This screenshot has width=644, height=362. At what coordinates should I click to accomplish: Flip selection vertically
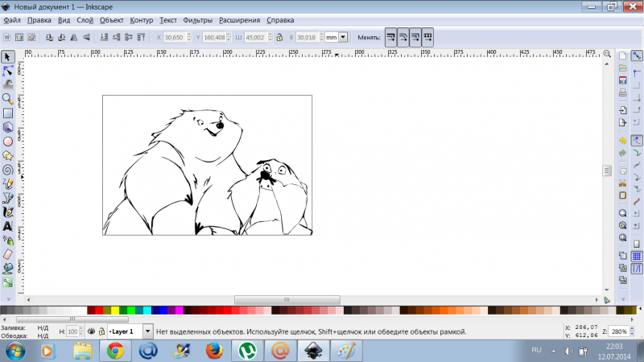pyautogui.click(x=86, y=37)
